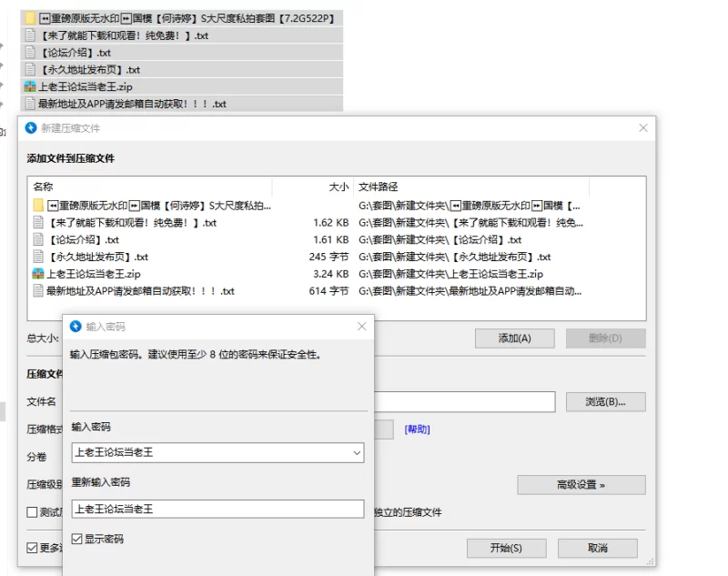The width and height of the screenshot is (728, 576).
Task: Click the 文件名 path input field
Action: tap(464, 402)
